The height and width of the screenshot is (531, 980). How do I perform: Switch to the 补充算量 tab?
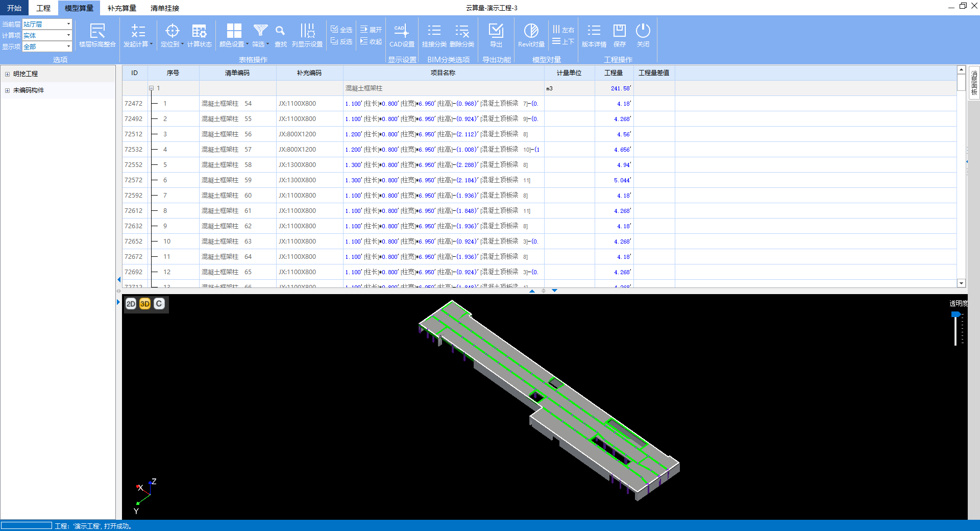(x=121, y=8)
